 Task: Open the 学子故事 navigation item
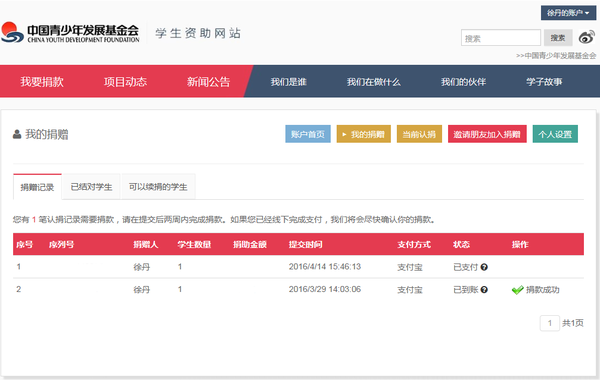544,82
